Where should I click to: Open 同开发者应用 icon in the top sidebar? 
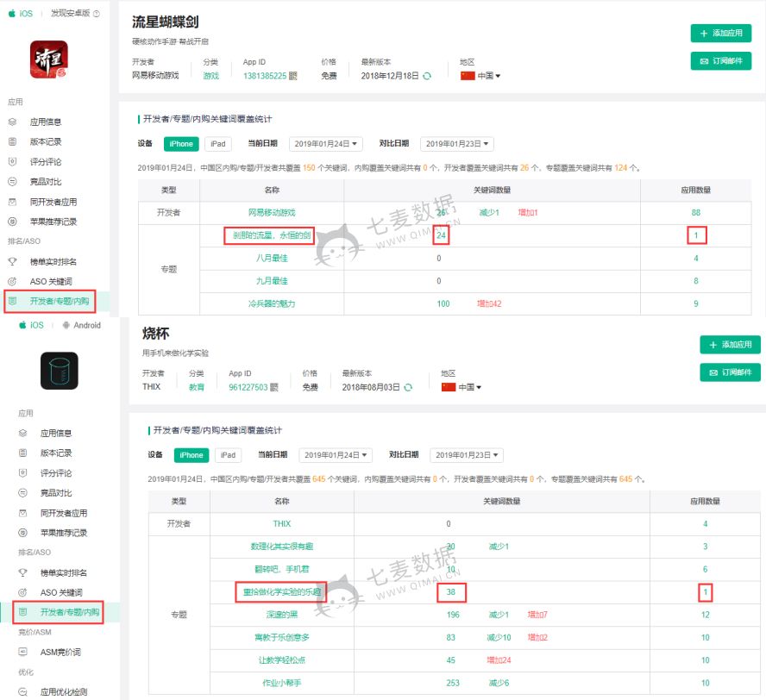(12, 202)
